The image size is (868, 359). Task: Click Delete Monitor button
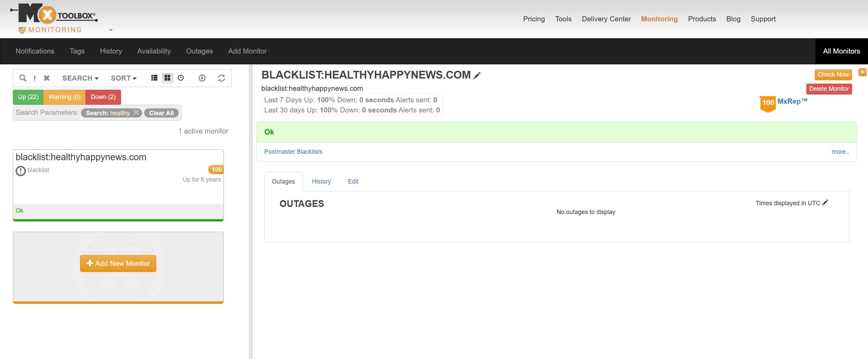click(829, 89)
